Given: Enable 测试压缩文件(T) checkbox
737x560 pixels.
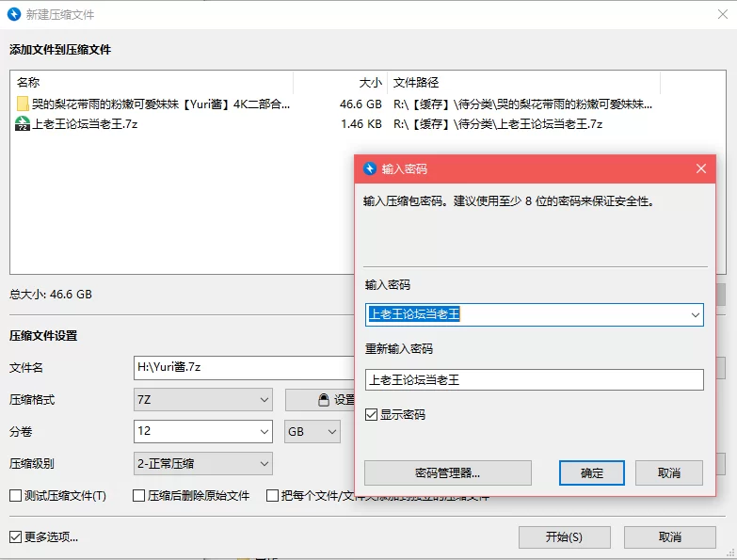Looking at the screenshot, I should point(15,496).
